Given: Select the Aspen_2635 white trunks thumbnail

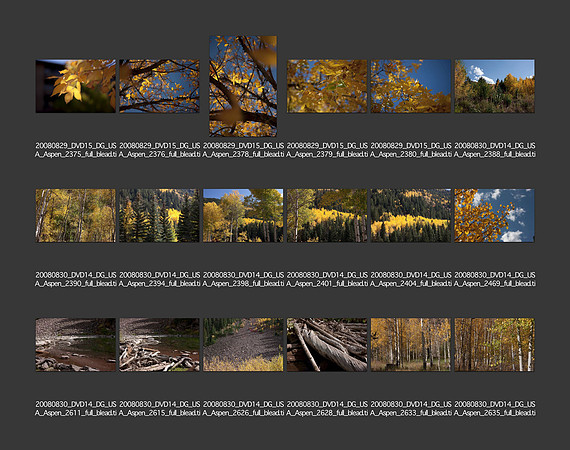Looking at the screenshot, I should [x=494, y=345].
